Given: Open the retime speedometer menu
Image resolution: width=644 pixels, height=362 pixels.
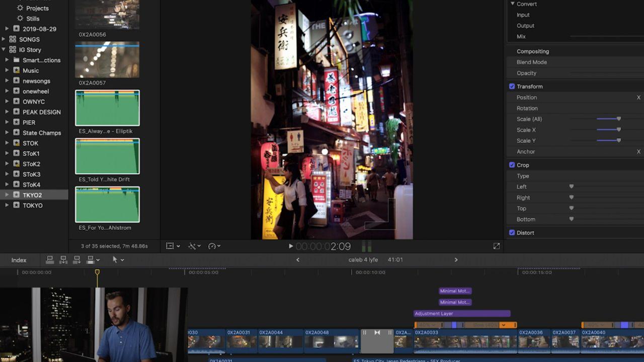Looking at the screenshot, I should [x=215, y=246].
